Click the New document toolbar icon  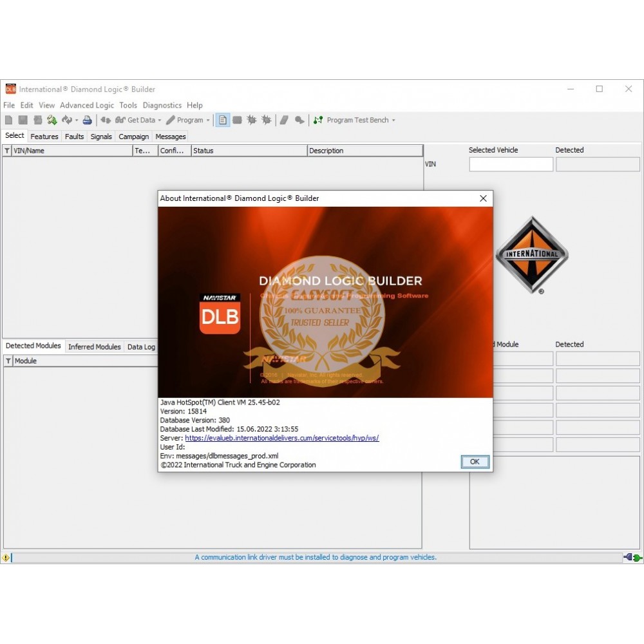coord(8,120)
